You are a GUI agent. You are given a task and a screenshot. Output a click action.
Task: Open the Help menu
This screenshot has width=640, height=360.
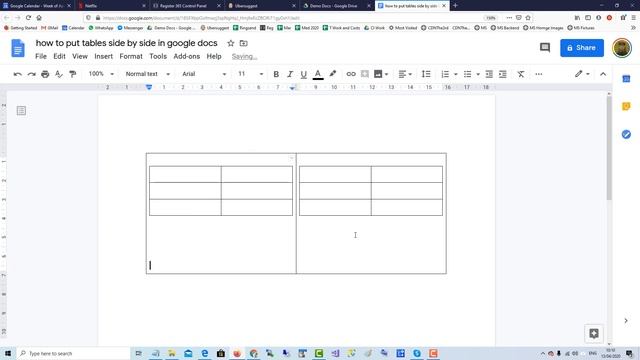pos(214,56)
